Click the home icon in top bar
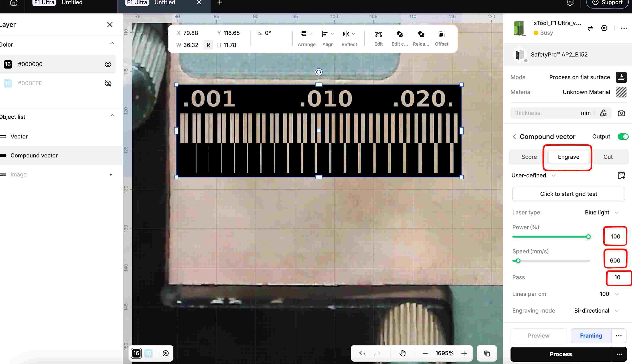The height and width of the screenshot is (364, 632). [14, 3]
